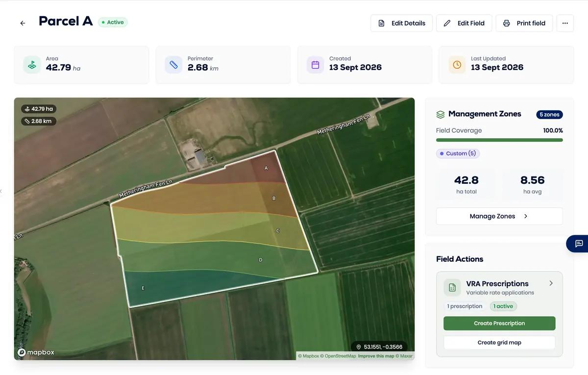Open the Improve this map link
Viewport: 588px width, 375px height.
pyautogui.click(x=376, y=356)
